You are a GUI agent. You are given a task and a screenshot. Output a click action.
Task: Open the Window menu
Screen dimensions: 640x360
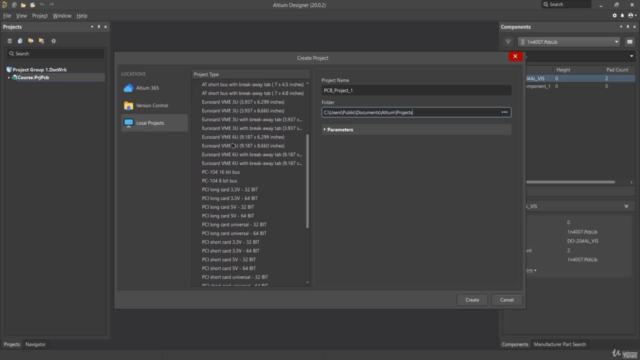click(x=62, y=16)
